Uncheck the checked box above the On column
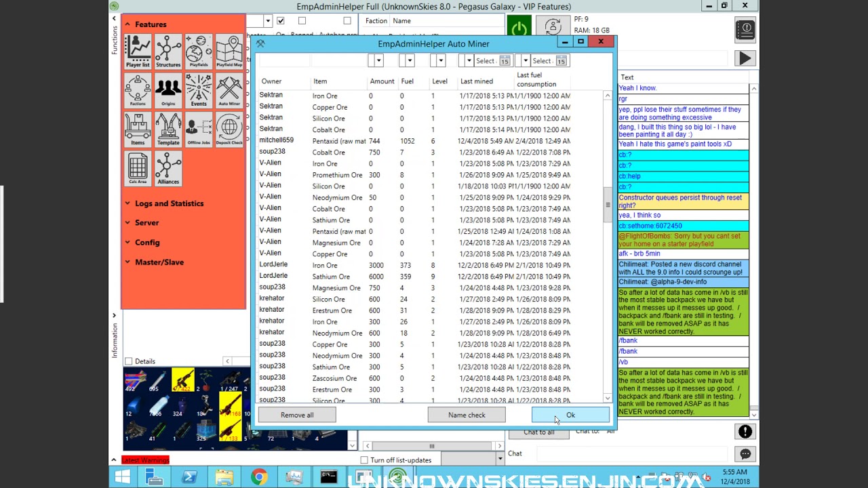The width and height of the screenshot is (868, 488). tap(281, 21)
